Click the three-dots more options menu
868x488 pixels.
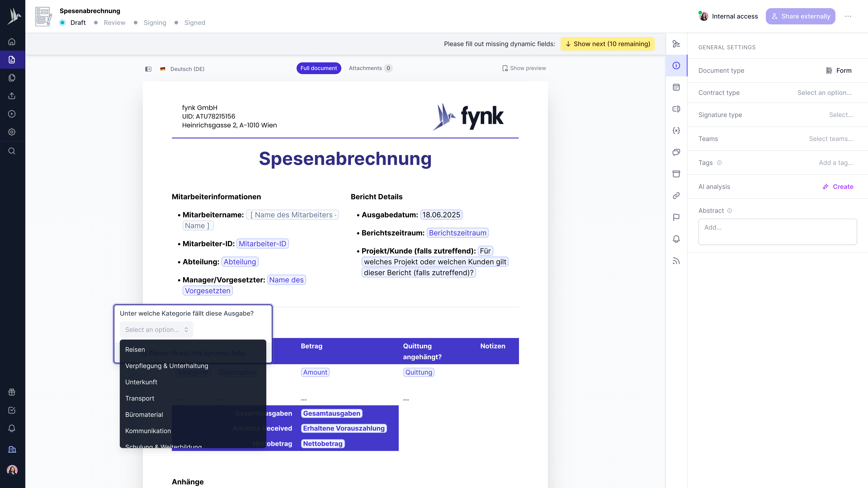pos(848,16)
